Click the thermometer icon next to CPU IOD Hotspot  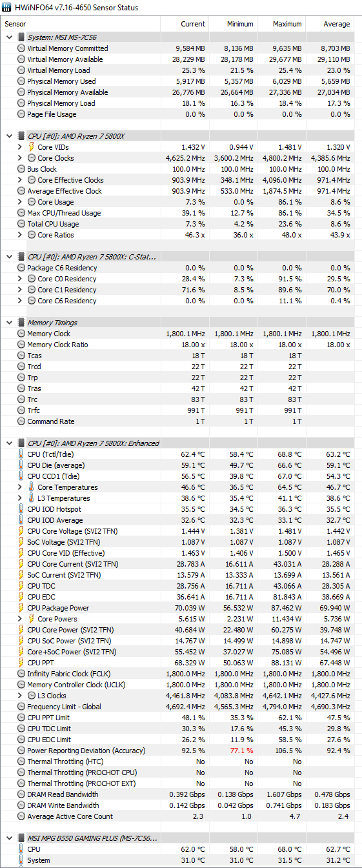click(21, 509)
